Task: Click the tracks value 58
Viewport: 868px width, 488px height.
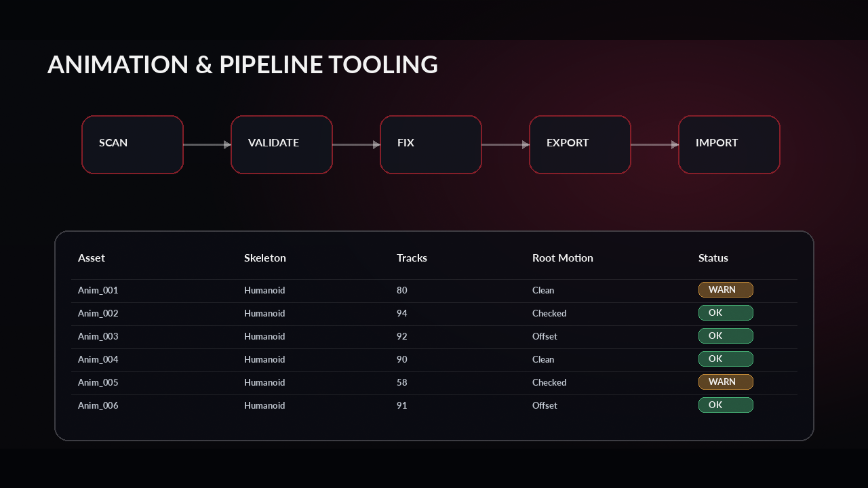Action: [402, 382]
